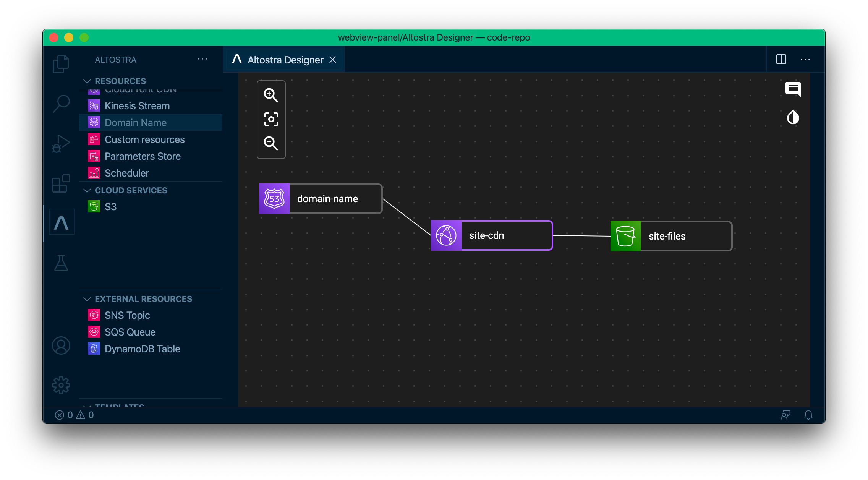Select SQS Queue external resource
This screenshot has height=480, width=868.
[151, 332]
